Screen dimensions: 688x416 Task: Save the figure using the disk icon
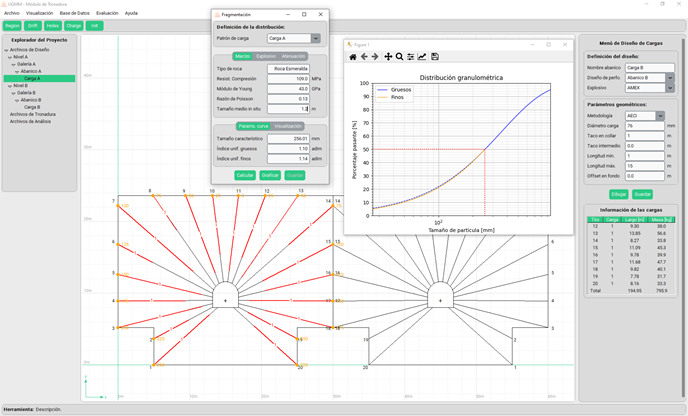[x=434, y=57]
